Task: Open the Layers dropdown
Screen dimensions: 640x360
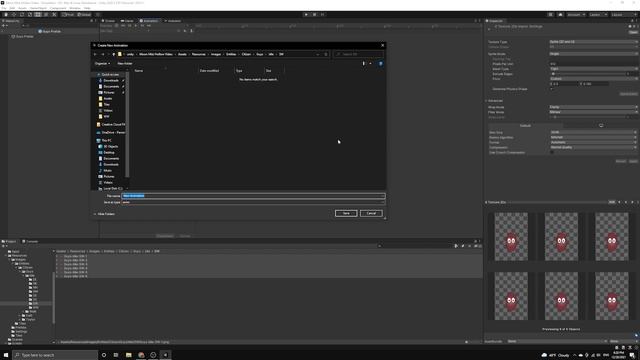Action: (x=598, y=14)
